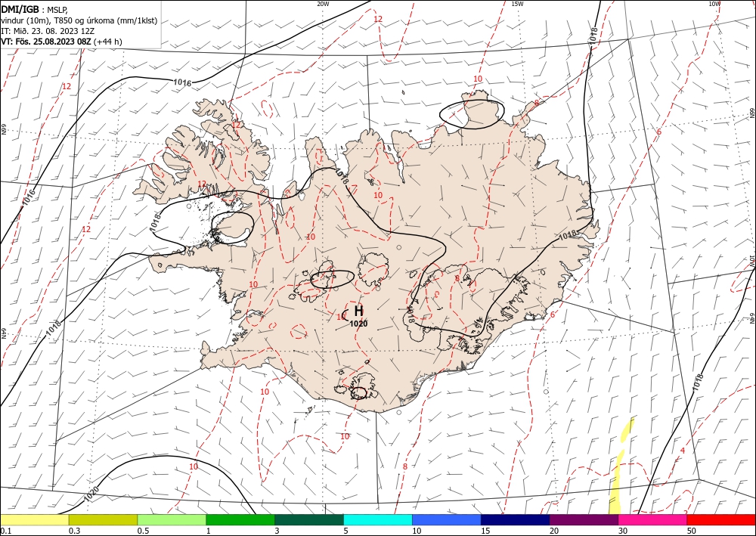
Task: Click the yellow 0.1 precipitation legend swatch
Action: (x=34, y=519)
